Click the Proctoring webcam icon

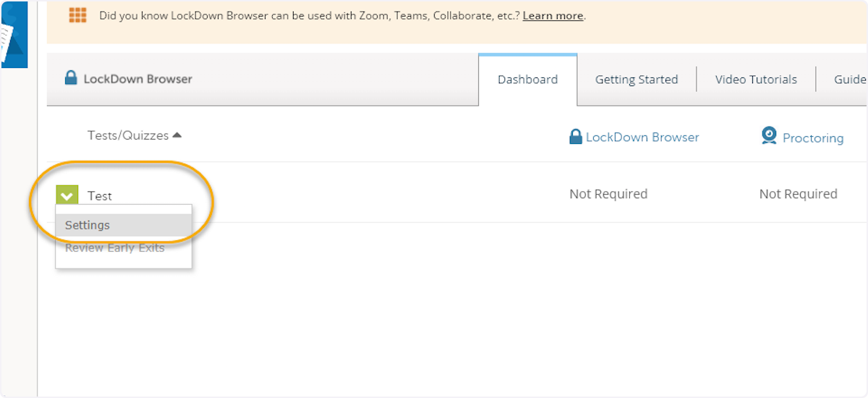coord(769,136)
